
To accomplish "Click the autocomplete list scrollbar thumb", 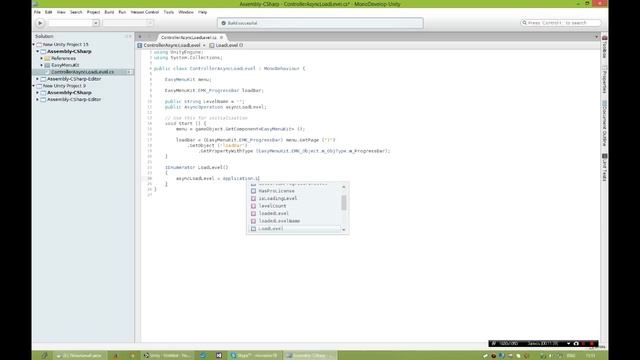I will tap(344, 202).
